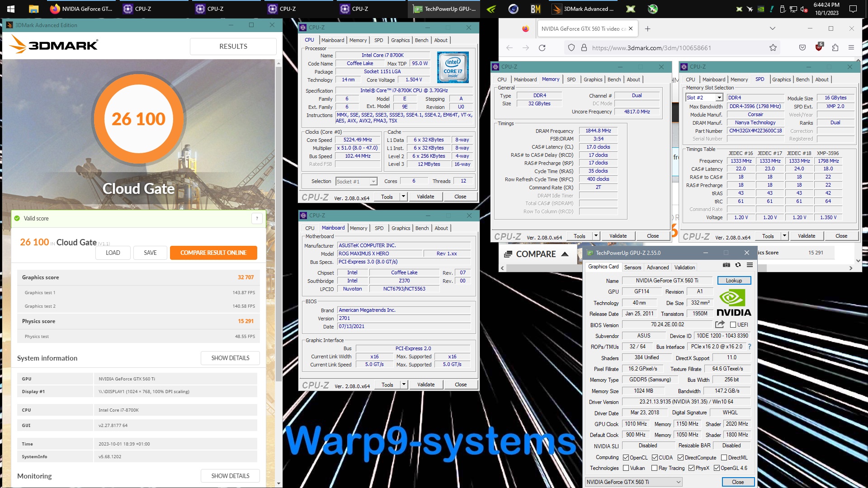Open Graphics tab in CPU-Z Mainboard window

[401, 228]
